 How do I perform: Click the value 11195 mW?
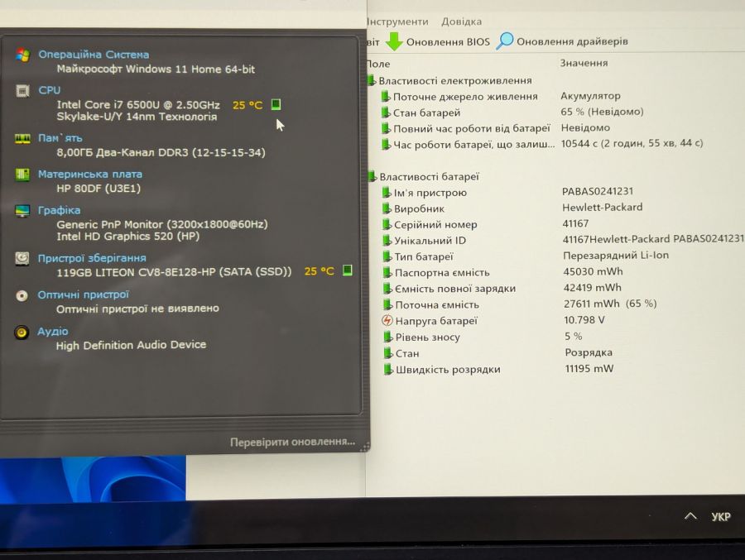[589, 369]
